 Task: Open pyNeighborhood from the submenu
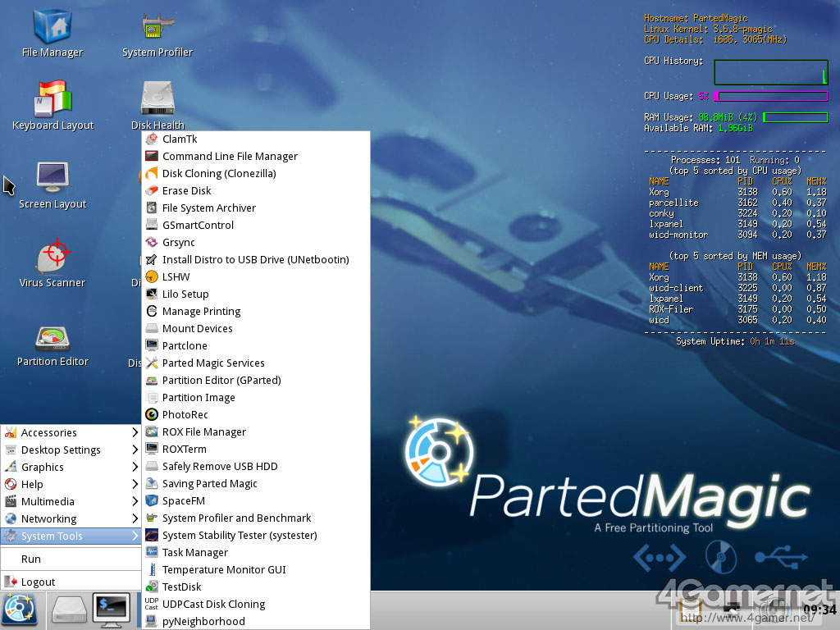[256, 622]
